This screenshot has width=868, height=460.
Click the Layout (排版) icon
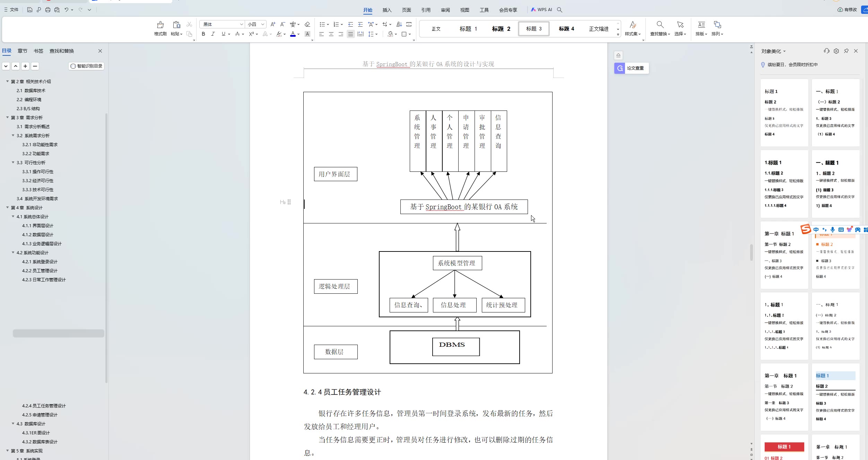701,25
